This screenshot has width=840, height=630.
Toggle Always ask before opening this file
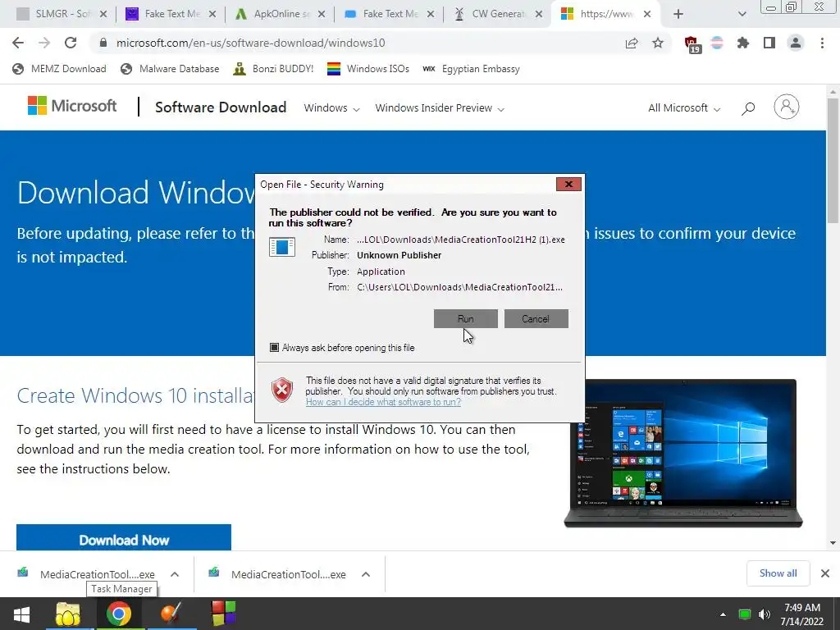pos(274,348)
